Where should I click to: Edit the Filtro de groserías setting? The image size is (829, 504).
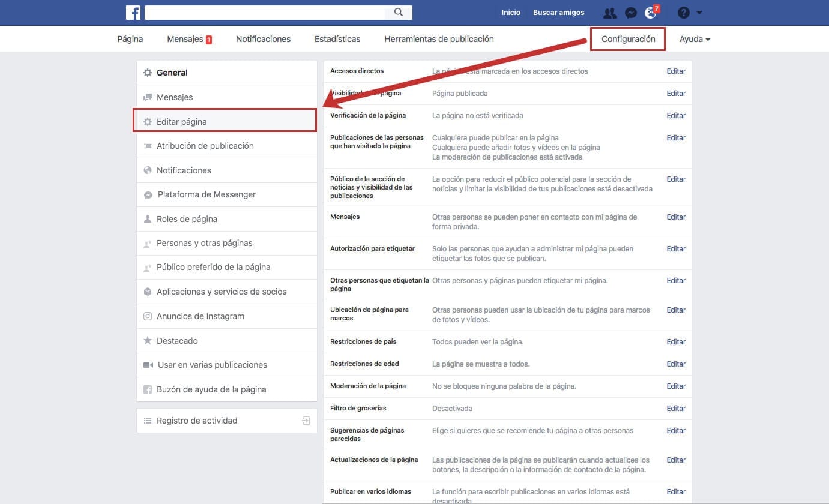(x=676, y=408)
